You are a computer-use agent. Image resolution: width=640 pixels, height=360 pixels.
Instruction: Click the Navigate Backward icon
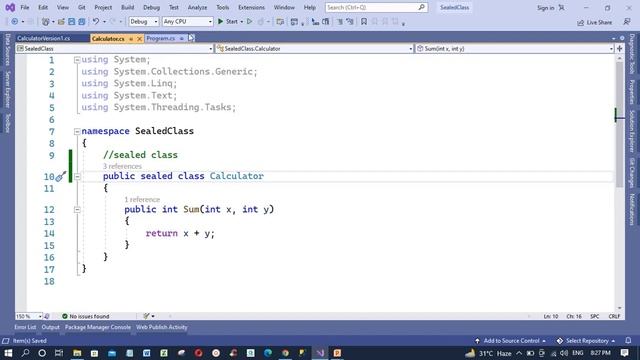15,22
